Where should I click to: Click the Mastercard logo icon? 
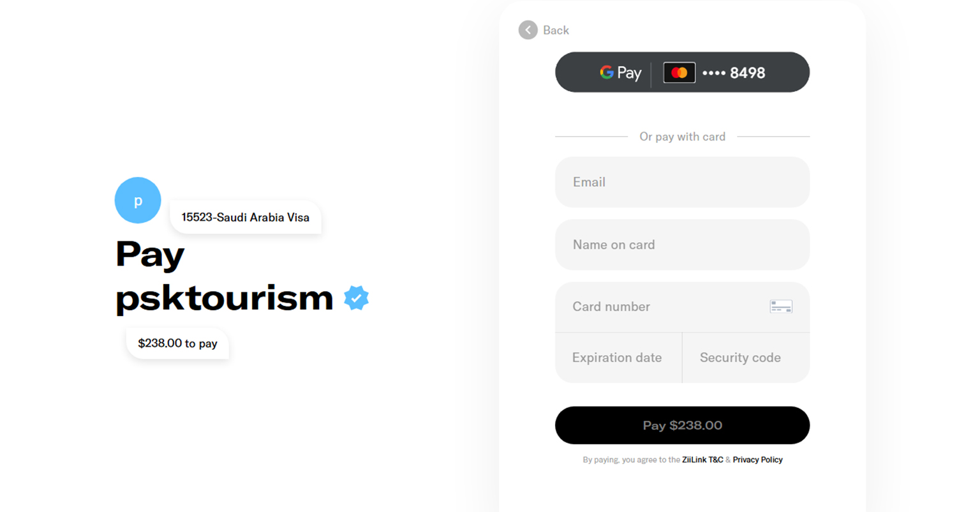tap(679, 73)
